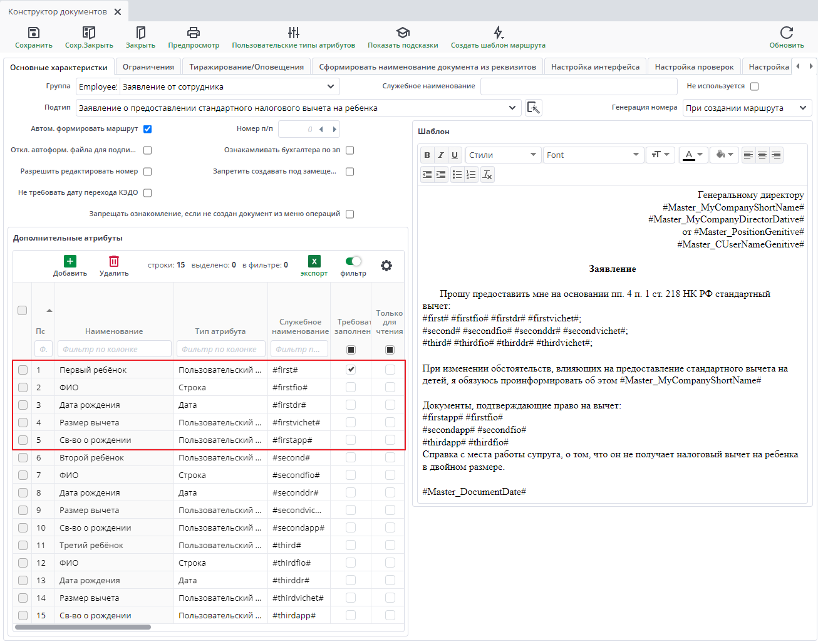The height and width of the screenshot is (644, 818).
Task: Uncheck Автом. формировать маршрут checkbox
Action: 148,129
